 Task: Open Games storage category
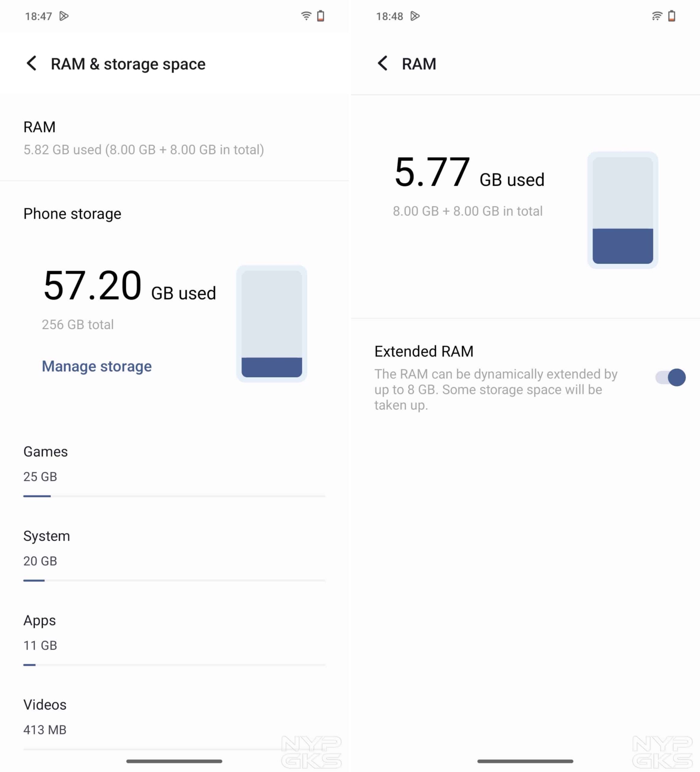46,464
